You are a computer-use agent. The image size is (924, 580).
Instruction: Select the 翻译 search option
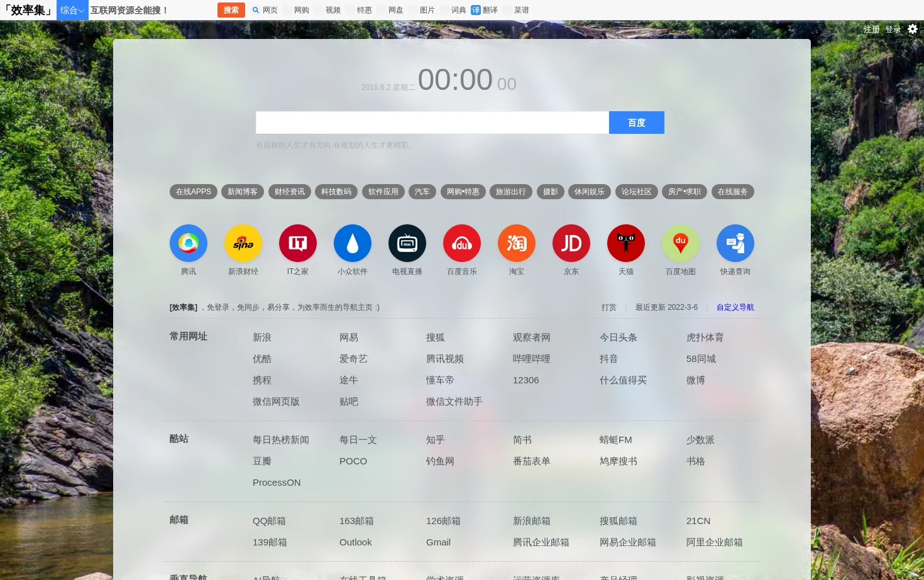(x=485, y=10)
